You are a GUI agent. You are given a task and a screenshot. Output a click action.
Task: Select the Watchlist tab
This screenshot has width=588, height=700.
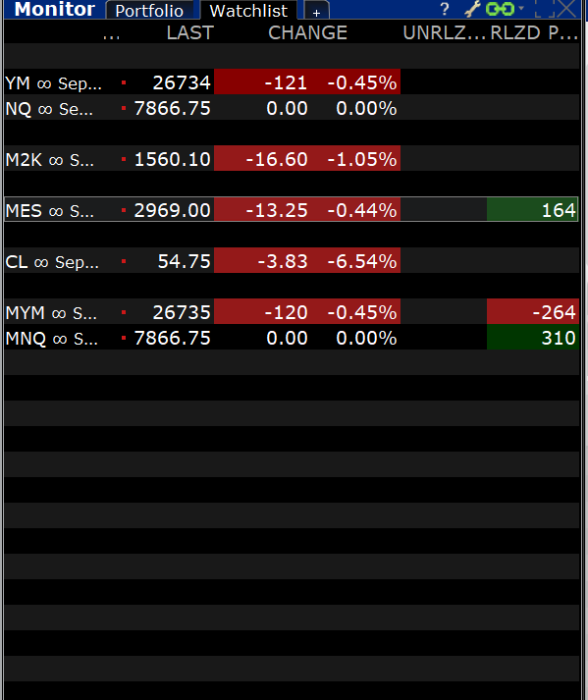[248, 11]
